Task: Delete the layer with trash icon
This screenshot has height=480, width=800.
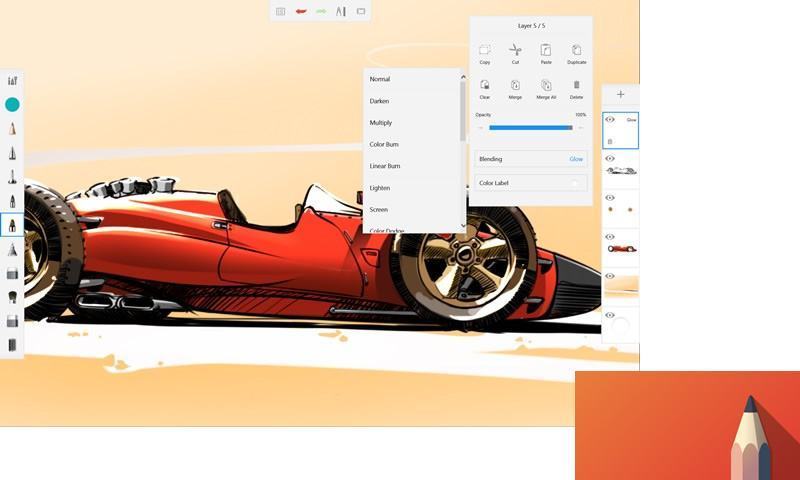Action: click(x=576, y=86)
